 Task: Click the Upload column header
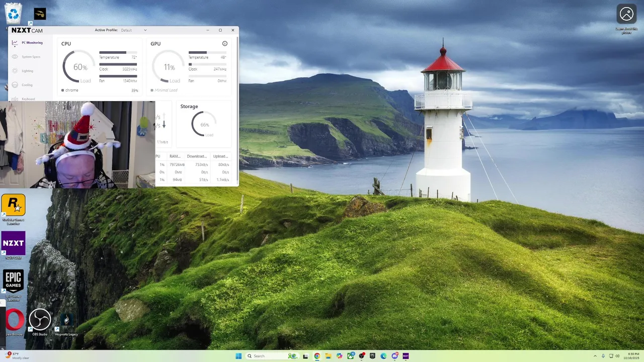(x=220, y=156)
